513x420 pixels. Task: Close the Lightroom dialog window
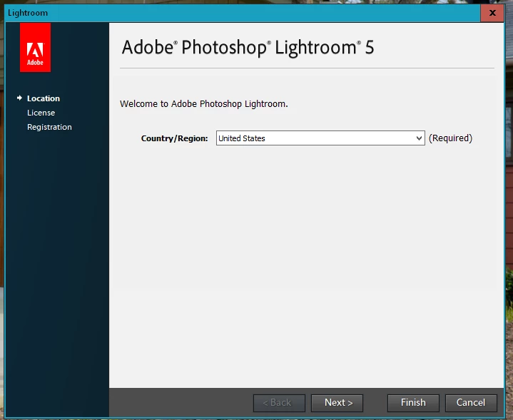(x=492, y=13)
